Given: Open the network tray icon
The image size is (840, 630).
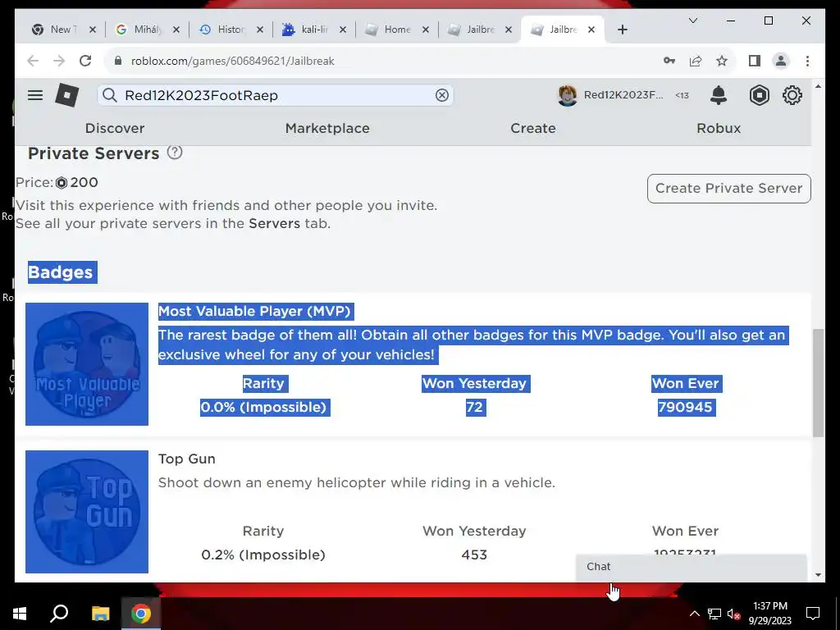Looking at the screenshot, I should (714, 614).
